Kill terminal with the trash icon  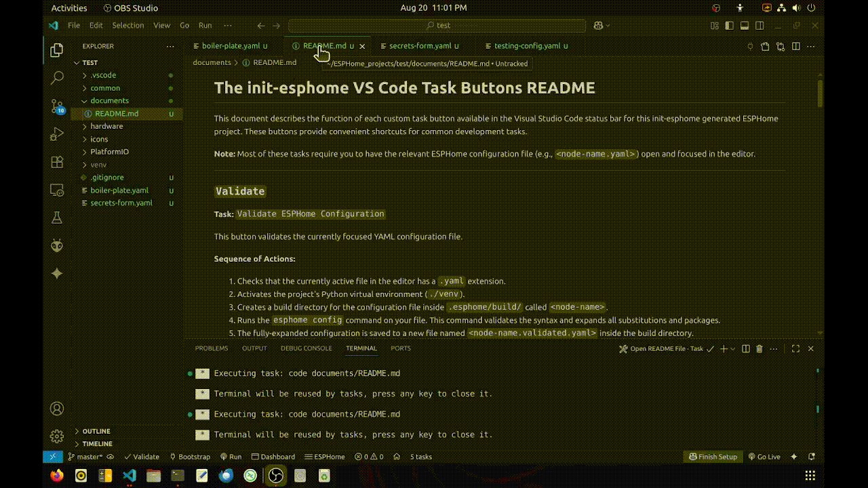point(759,348)
